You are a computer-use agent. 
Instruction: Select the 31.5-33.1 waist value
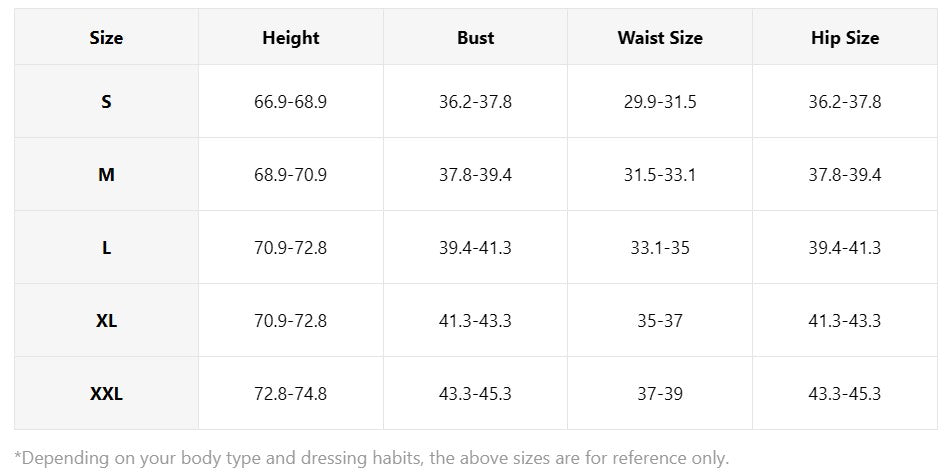[x=660, y=175]
